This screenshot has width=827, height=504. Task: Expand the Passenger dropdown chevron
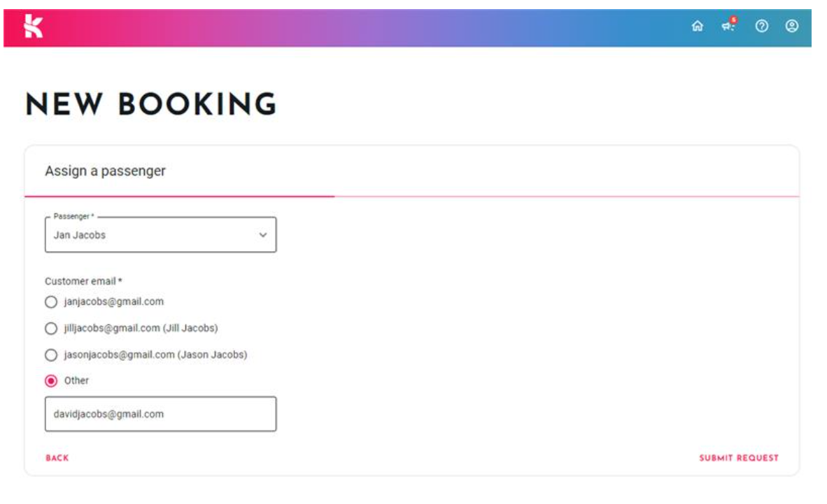tap(262, 235)
